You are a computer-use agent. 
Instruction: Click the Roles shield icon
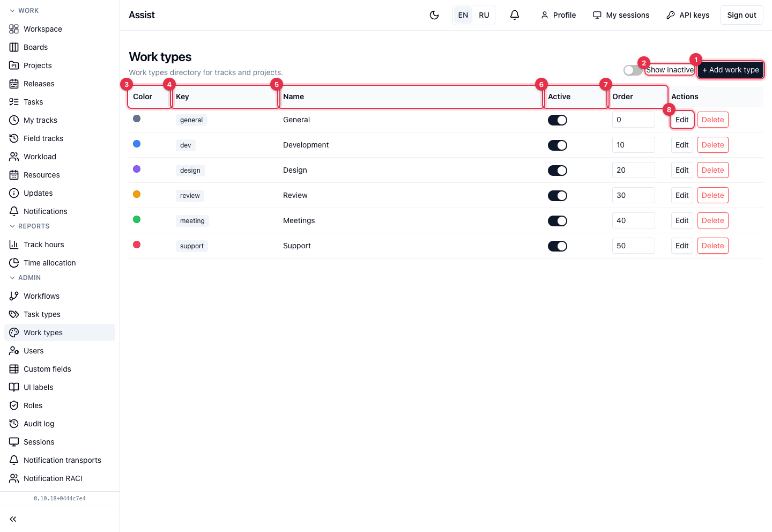click(14, 405)
